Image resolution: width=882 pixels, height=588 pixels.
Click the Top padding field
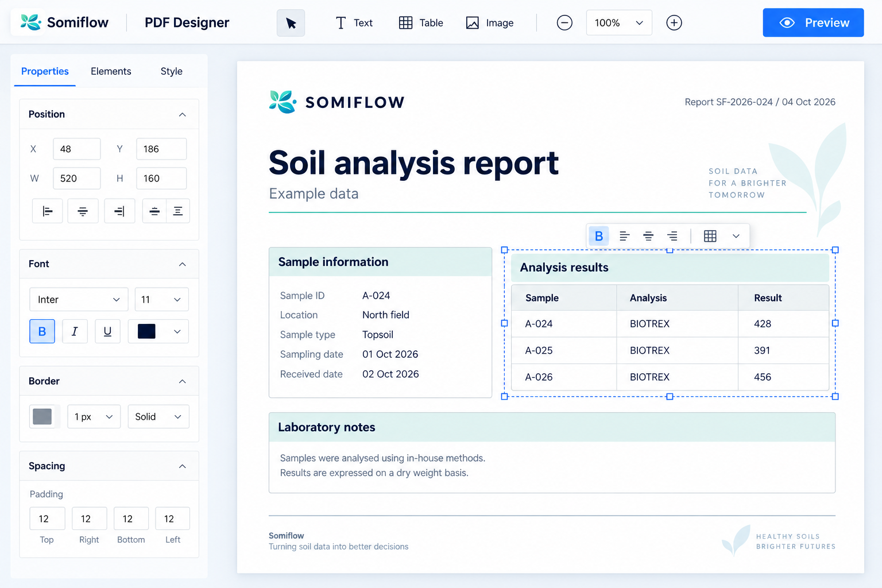47,519
